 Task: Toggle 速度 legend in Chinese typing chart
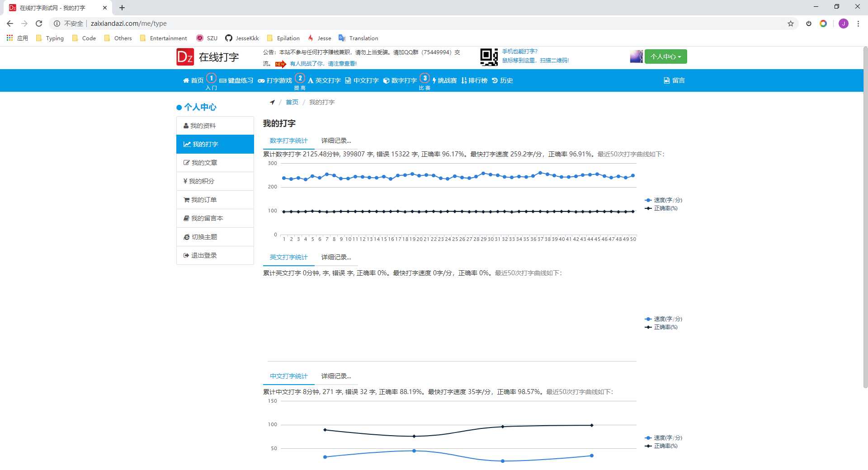point(663,438)
